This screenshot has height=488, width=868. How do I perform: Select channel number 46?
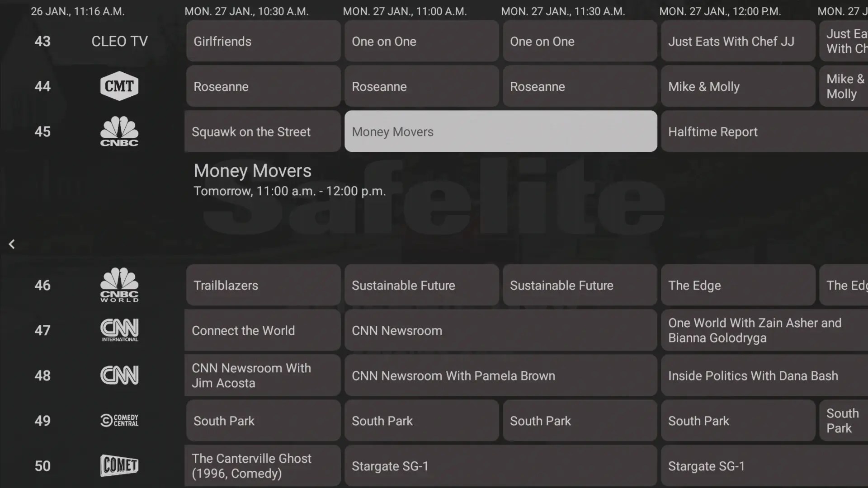pos(42,285)
